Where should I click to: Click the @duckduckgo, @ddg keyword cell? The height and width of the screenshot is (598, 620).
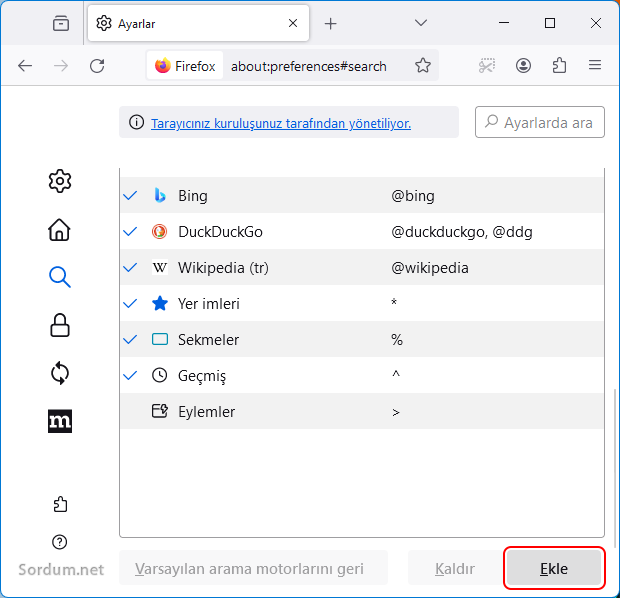click(x=461, y=232)
